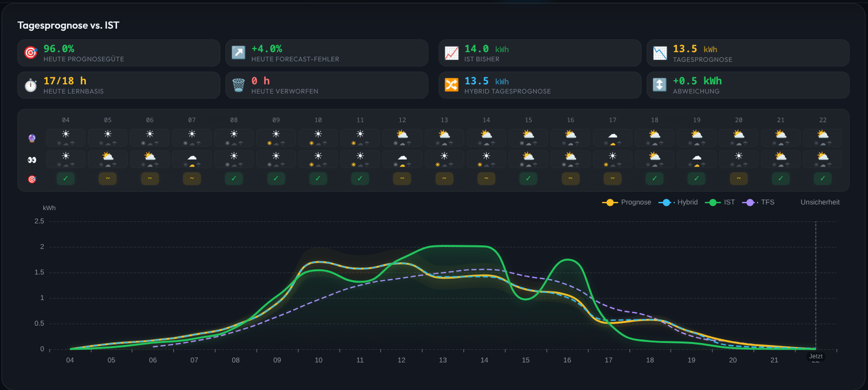Click the "TAGESPROGNOSE" card label
868x390 pixels.
tap(702, 60)
